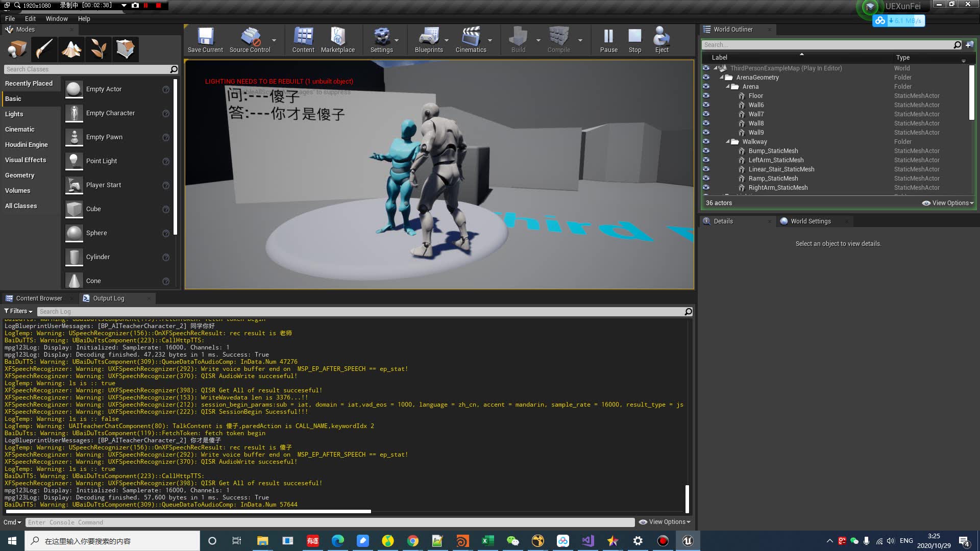
Task: Toggle visibility of Wall9
Action: pyautogui.click(x=706, y=133)
